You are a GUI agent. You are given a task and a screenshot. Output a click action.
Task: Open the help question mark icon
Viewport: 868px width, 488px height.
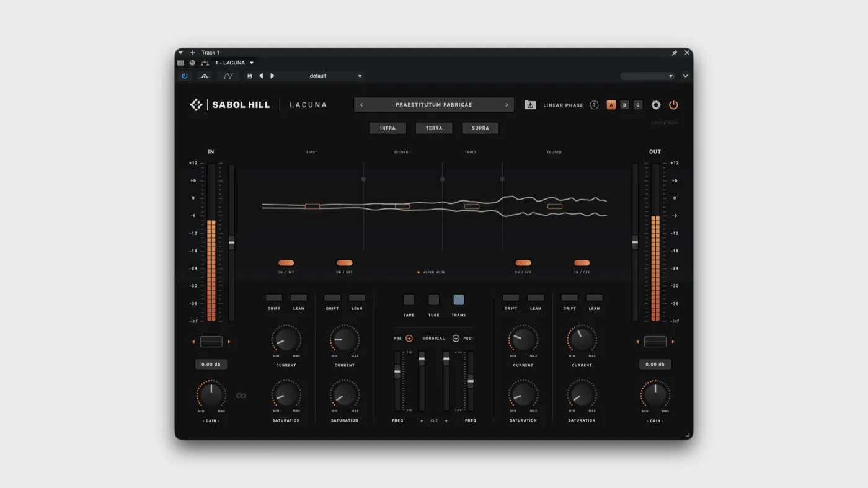point(594,105)
